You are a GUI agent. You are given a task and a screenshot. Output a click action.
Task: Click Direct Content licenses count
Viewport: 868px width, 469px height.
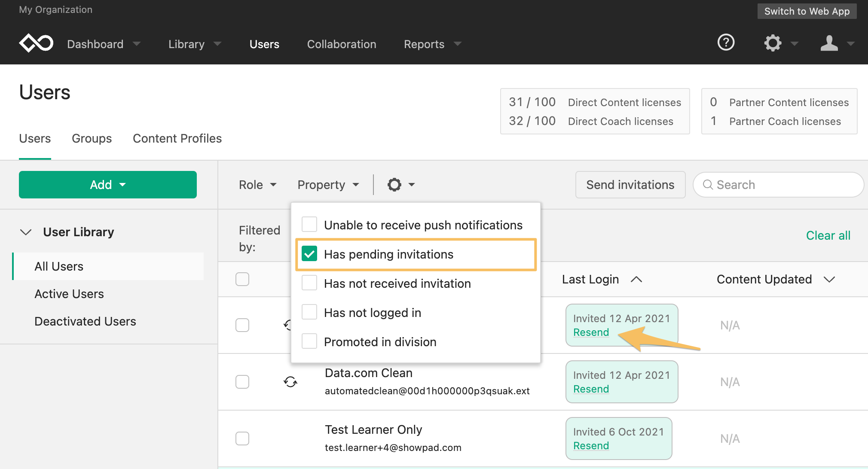[x=532, y=102]
